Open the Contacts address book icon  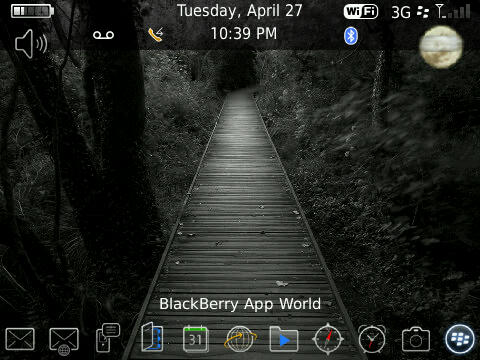tap(152, 337)
